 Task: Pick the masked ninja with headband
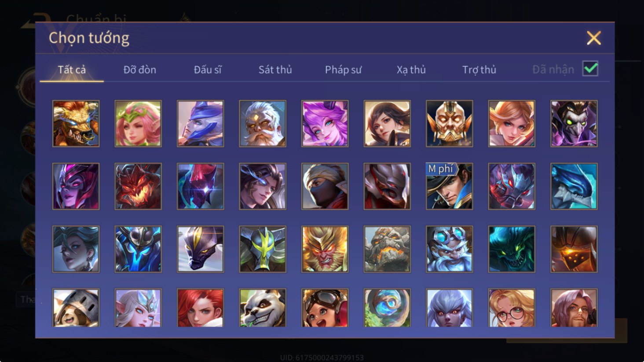325,186
